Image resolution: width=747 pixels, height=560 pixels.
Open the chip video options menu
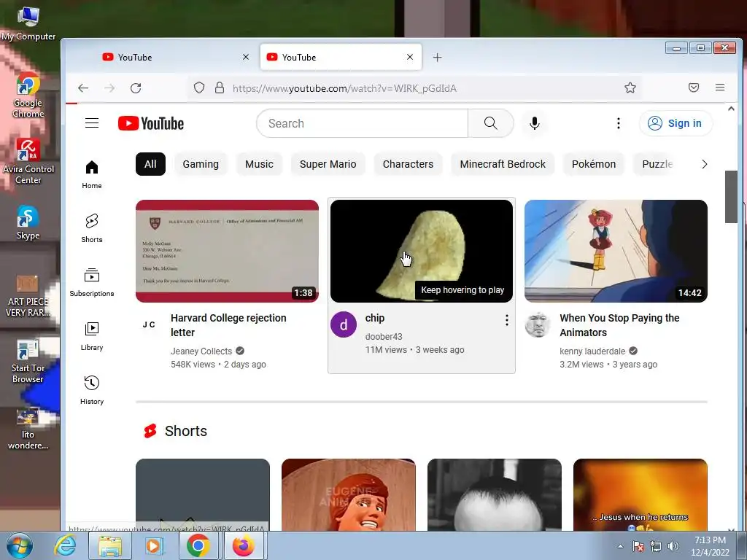[506, 320]
